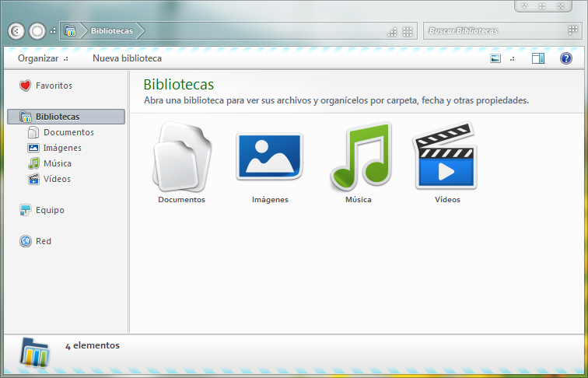
Task: Select Música in the navigation tree
Action: click(x=58, y=163)
